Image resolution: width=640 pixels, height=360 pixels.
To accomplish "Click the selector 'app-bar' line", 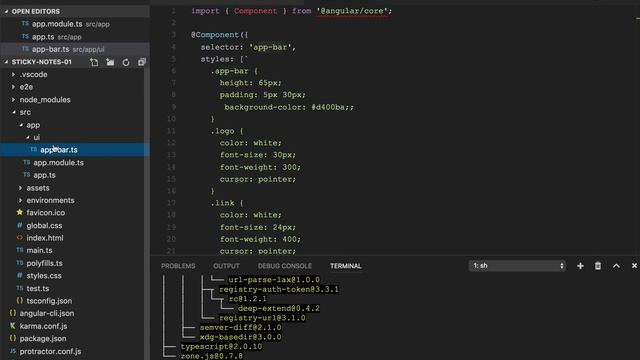I will pos(248,47).
